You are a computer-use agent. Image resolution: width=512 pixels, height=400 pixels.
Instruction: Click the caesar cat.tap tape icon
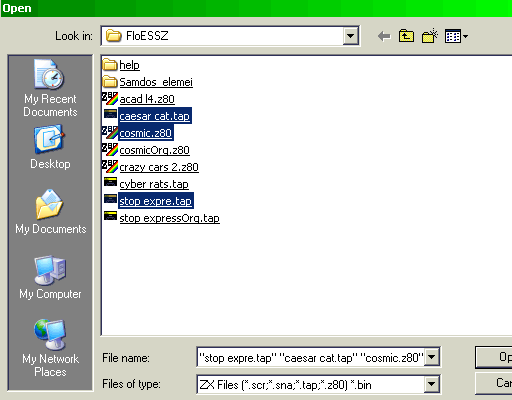[110, 114]
